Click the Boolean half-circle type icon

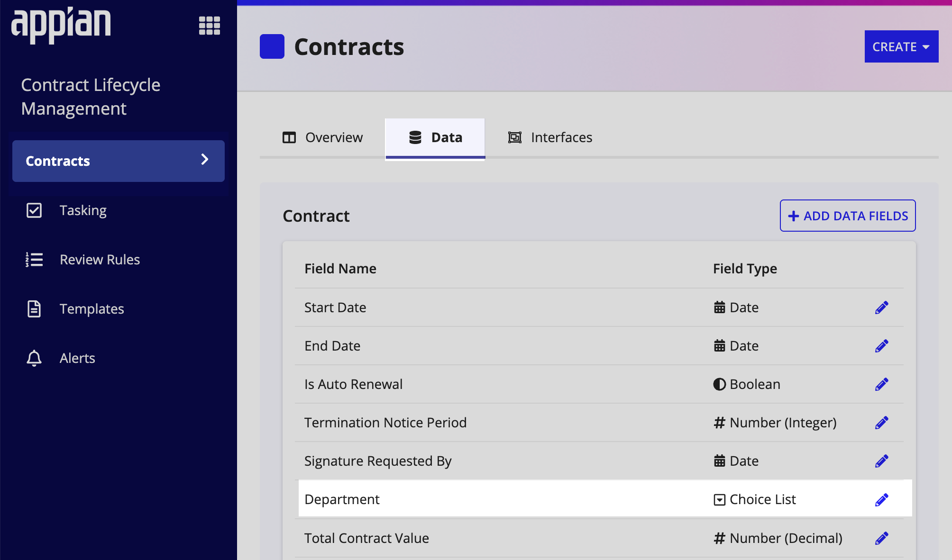[x=720, y=384]
